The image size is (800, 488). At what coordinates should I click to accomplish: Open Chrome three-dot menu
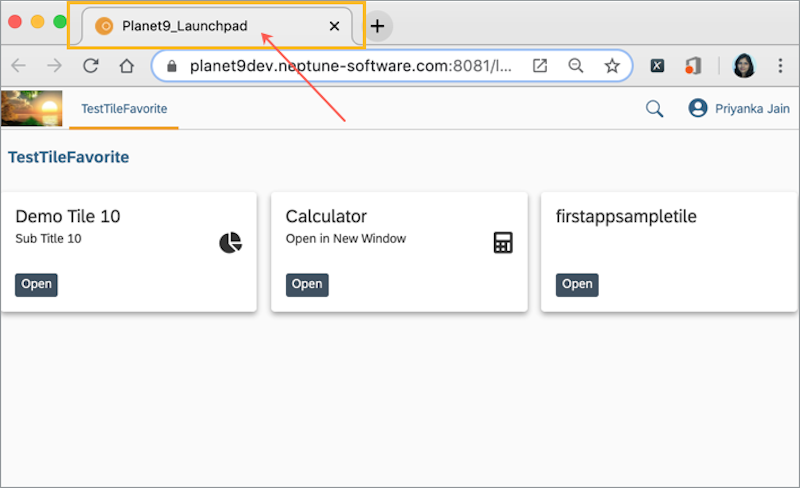tap(780, 66)
